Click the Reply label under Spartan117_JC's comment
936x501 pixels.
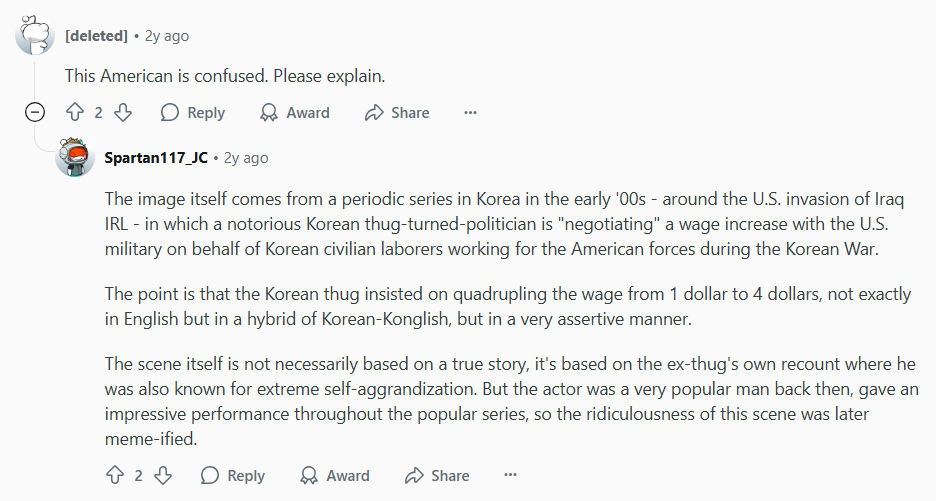point(246,475)
